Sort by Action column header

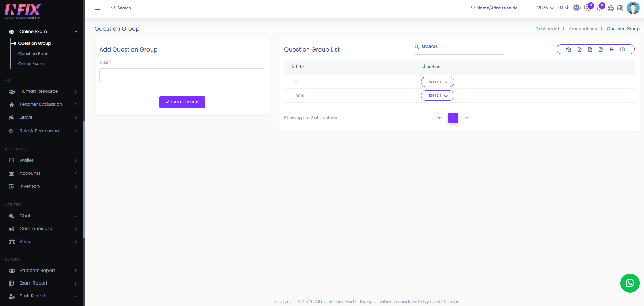[x=432, y=67]
